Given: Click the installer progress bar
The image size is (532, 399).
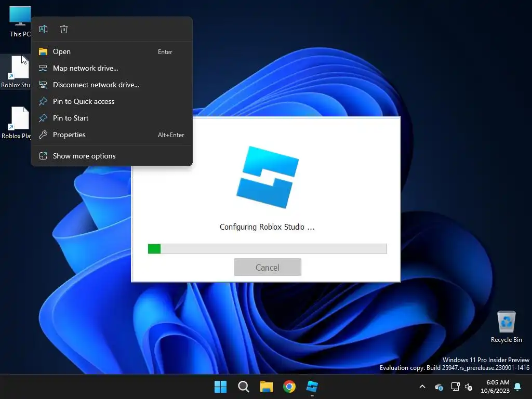Looking at the screenshot, I should [268, 249].
